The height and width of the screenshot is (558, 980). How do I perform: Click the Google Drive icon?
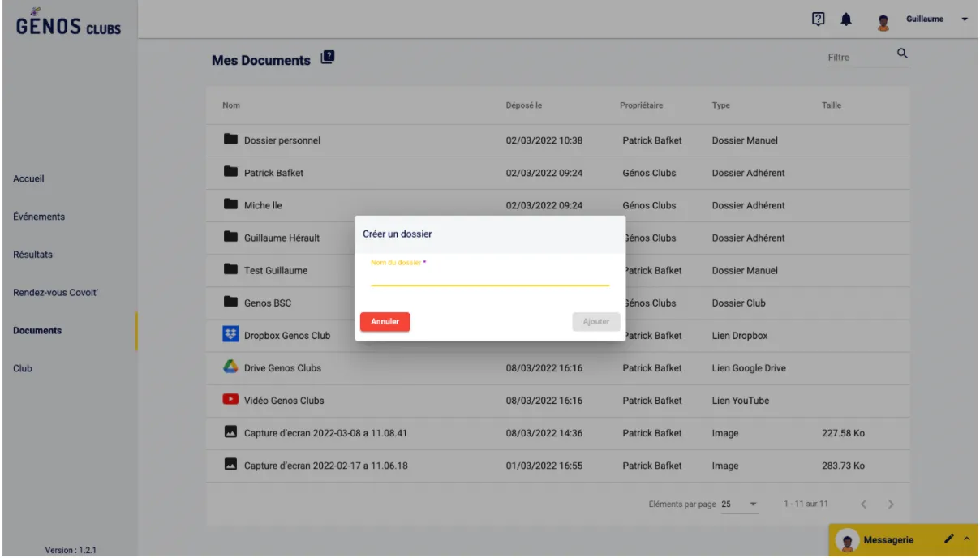click(x=230, y=367)
